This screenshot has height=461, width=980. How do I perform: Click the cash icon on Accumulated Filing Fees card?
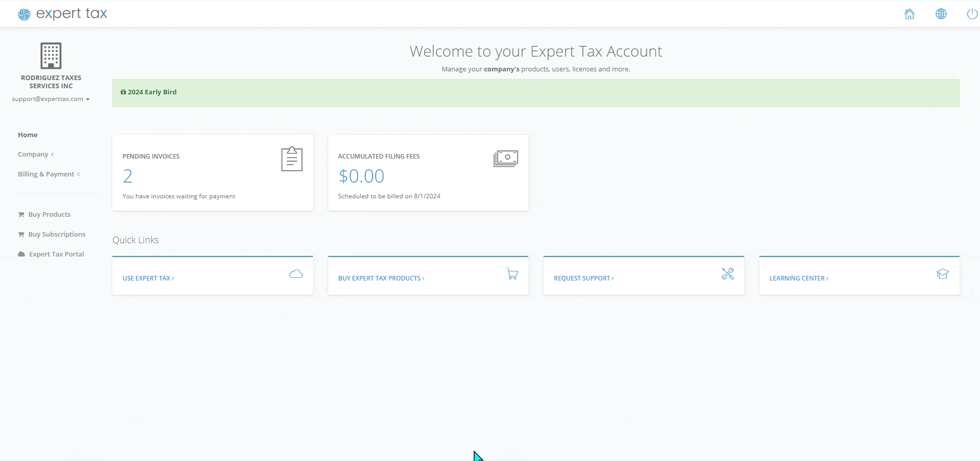tap(505, 158)
